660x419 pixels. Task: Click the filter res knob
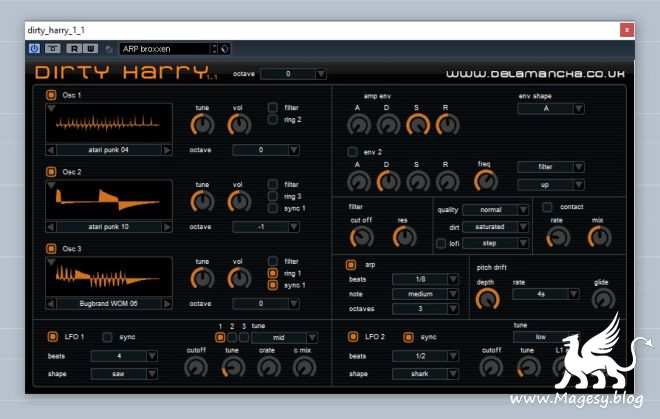[x=404, y=238]
